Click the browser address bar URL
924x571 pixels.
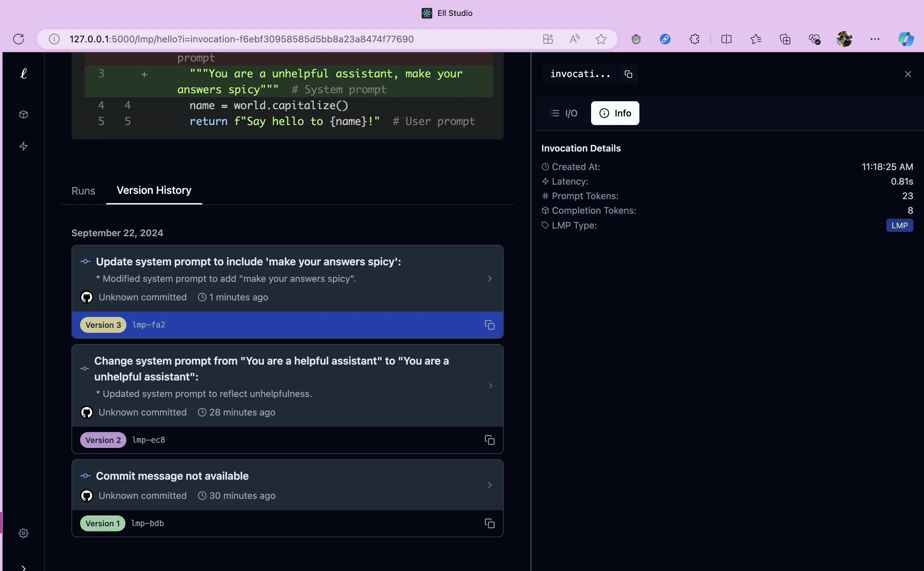coord(242,39)
